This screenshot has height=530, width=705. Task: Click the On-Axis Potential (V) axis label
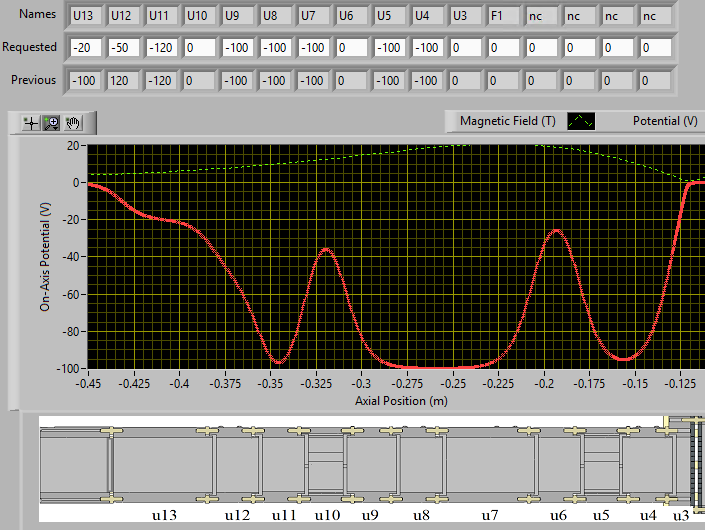click(45, 257)
